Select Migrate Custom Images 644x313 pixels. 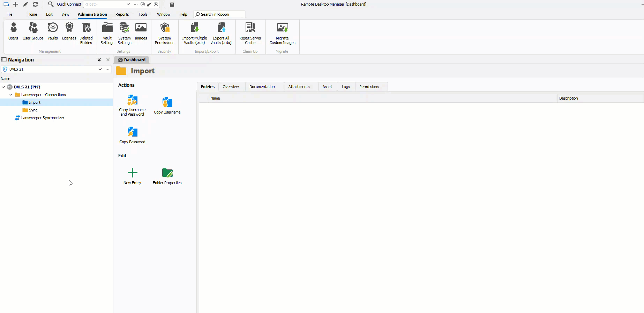pyautogui.click(x=282, y=33)
